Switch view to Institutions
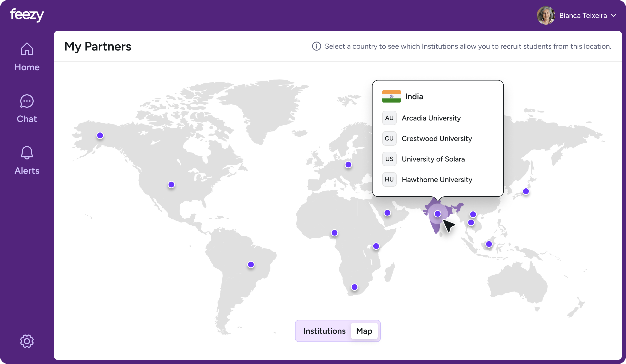Screen dimensions: 626x364 (324, 331)
